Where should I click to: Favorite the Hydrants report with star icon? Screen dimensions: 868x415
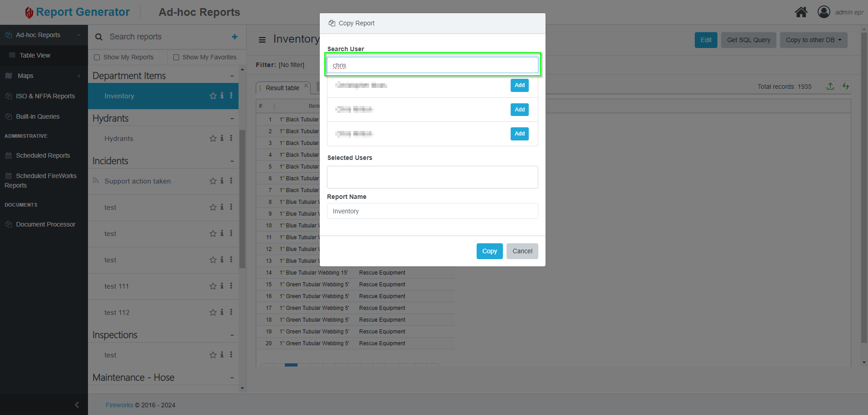tap(213, 139)
